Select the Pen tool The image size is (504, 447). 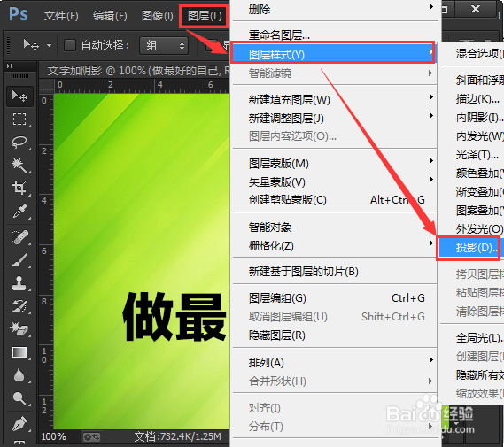[x=19, y=423]
